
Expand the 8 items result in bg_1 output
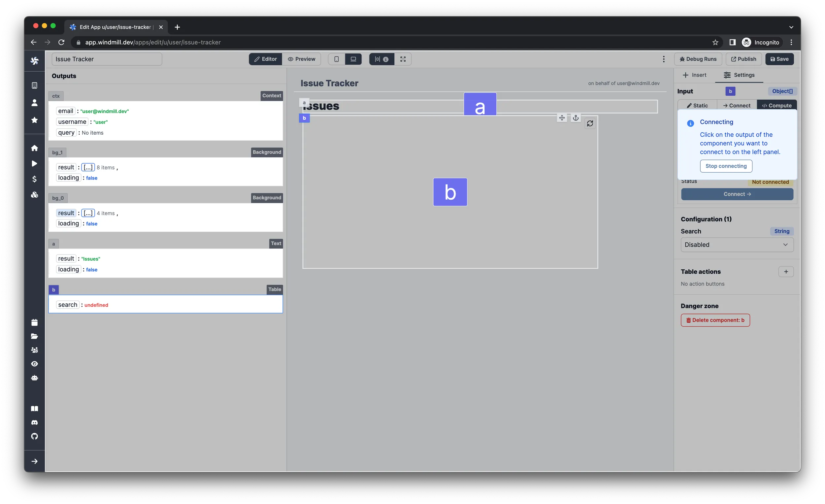tap(88, 167)
